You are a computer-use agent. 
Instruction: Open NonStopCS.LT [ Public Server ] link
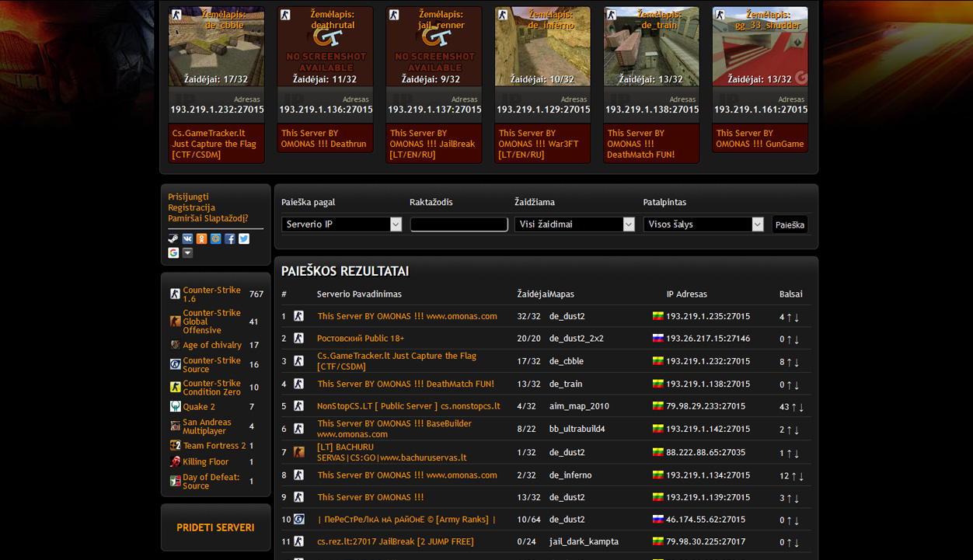pos(408,406)
